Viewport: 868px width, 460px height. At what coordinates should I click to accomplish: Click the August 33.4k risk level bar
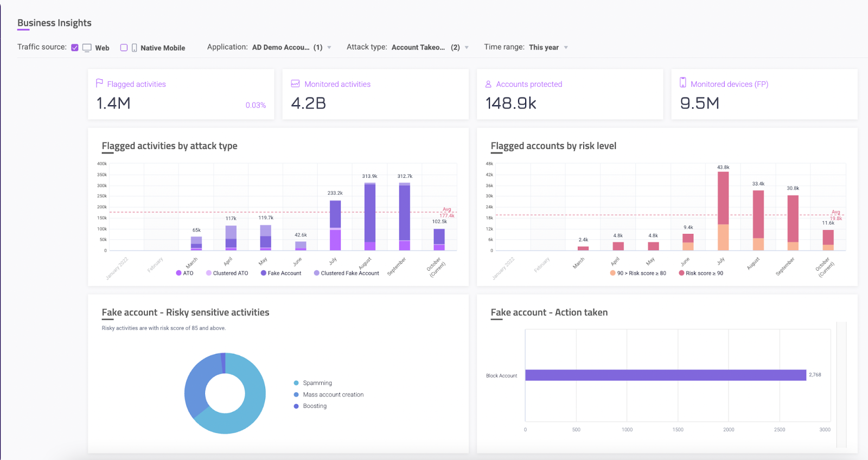(x=758, y=220)
